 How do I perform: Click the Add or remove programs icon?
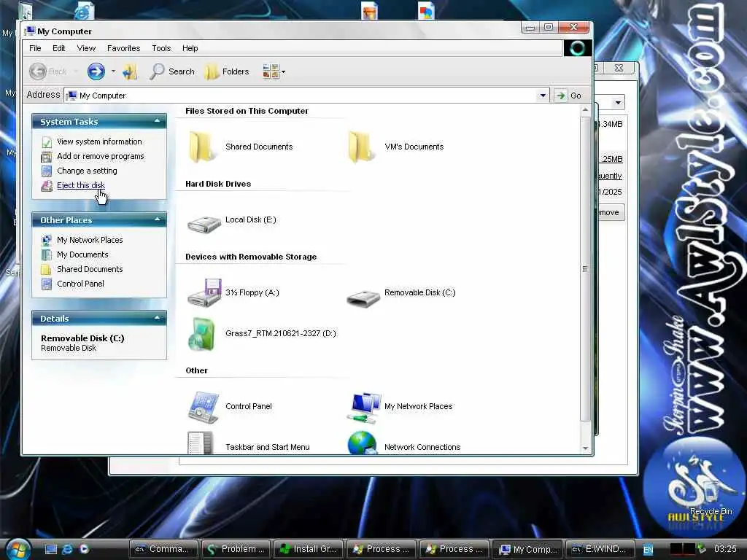pos(47,156)
